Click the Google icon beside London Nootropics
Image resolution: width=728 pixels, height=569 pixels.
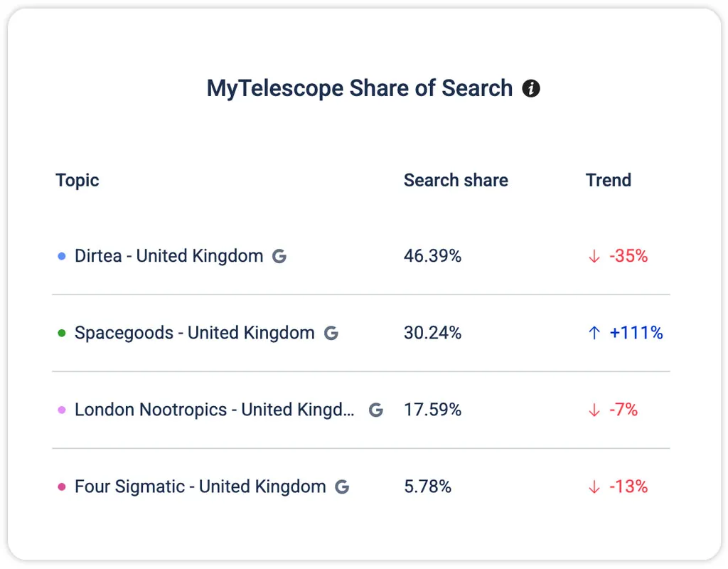[x=375, y=410]
